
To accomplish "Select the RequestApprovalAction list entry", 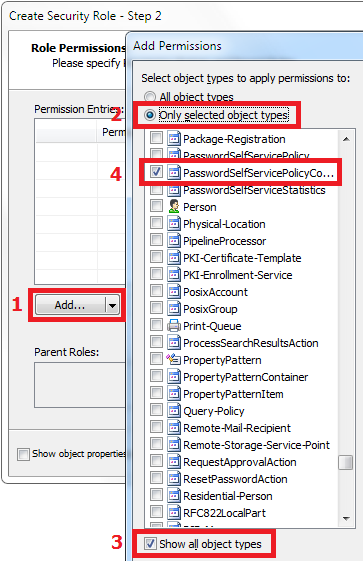I will coord(240,462).
